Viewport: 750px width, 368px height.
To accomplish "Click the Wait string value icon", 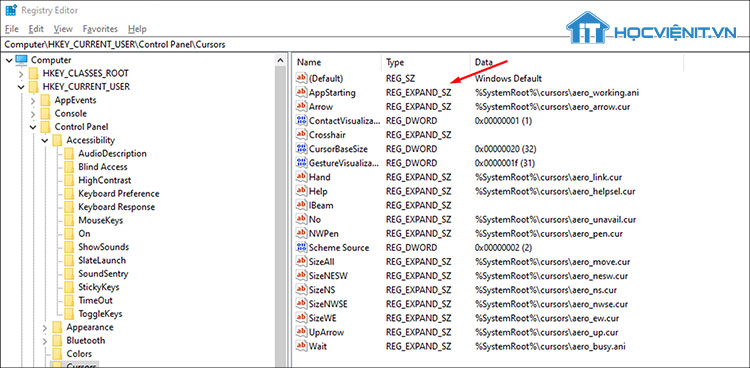I will [301, 346].
